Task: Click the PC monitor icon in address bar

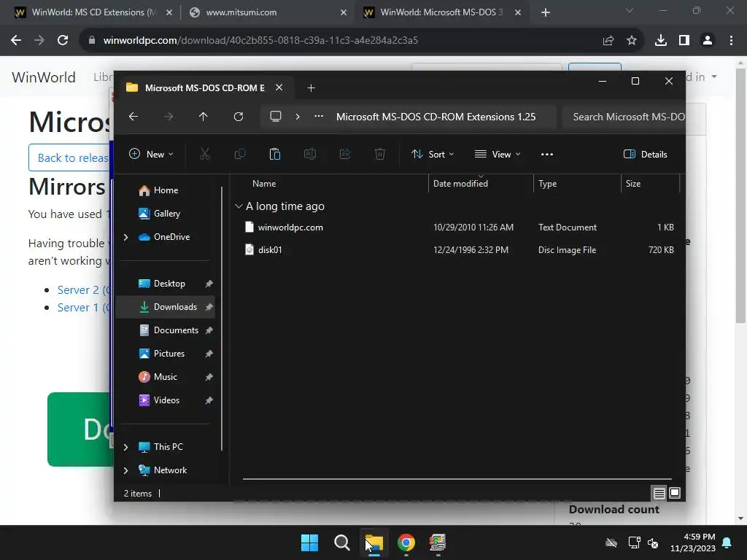Action: pos(275,117)
